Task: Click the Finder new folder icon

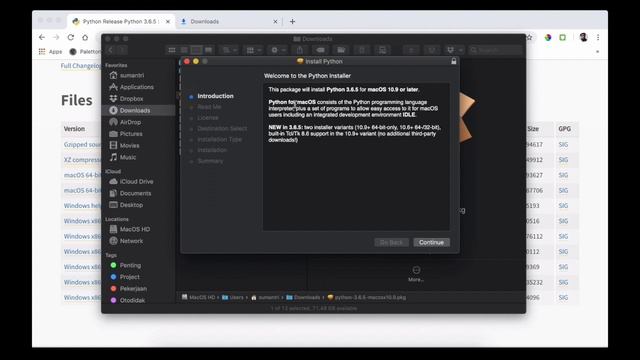Action: coord(341,50)
